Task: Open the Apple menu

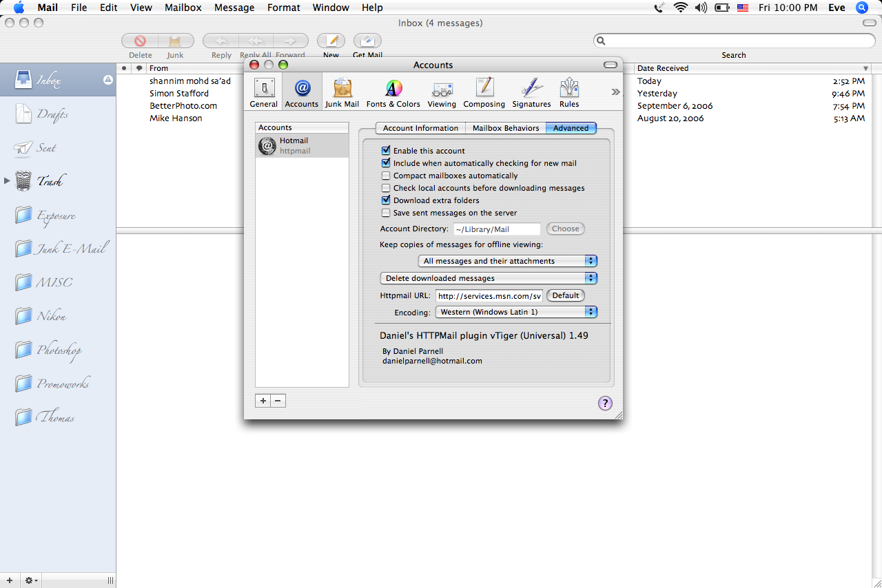Action: [x=19, y=8]
